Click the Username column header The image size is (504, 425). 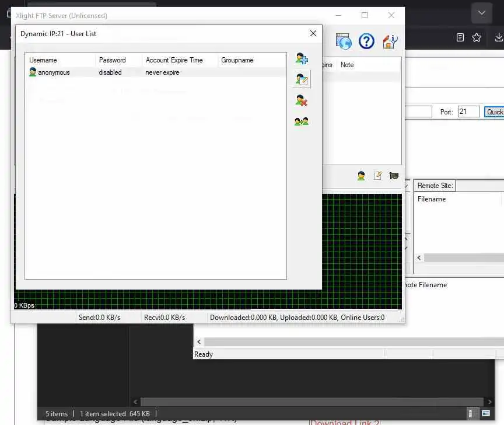click(60, 60)
